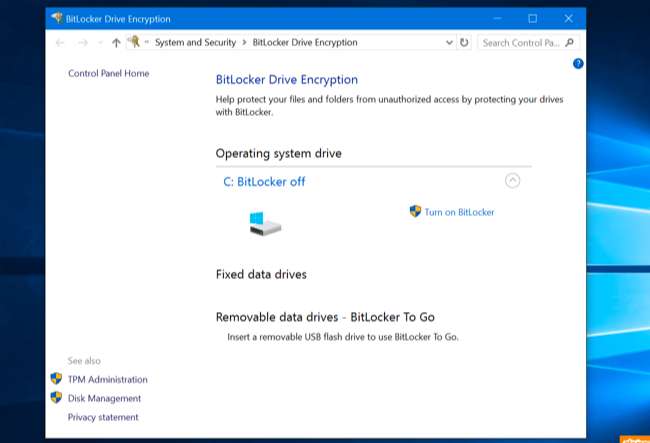This screenshot has height=443, width=650.
Task: Click the C: BitLocker off drive heading
Action: [x=264, y=182]
